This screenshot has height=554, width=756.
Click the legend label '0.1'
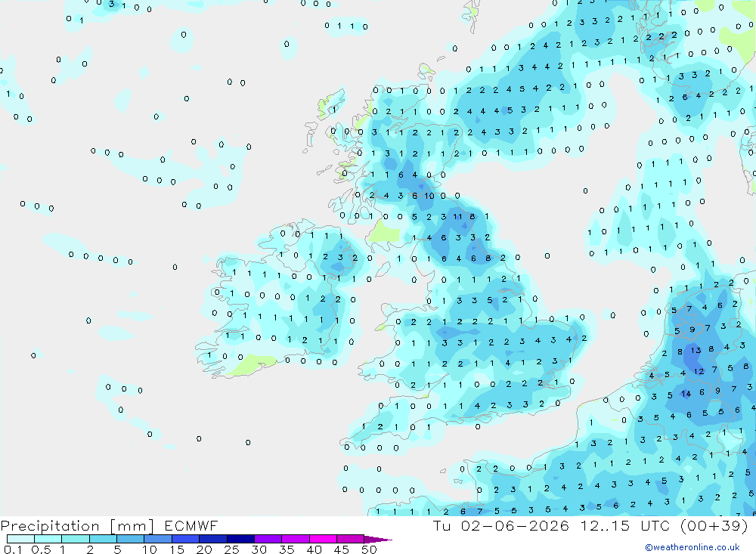(13, 549)
